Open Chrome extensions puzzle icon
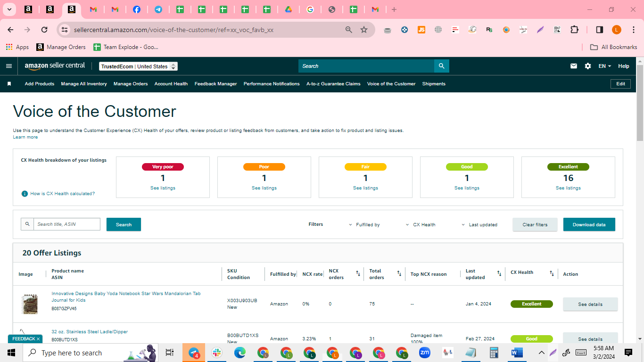Image resolution: width=644 pixels, height=362 pixels. pos(574,30)
